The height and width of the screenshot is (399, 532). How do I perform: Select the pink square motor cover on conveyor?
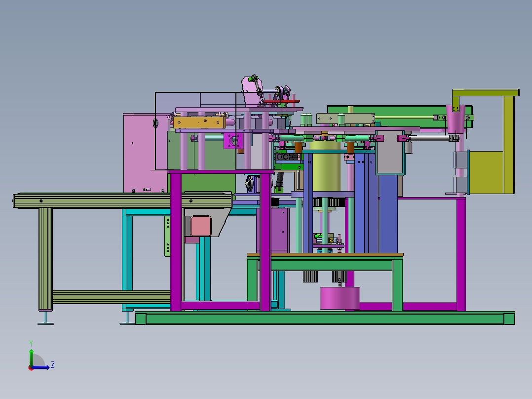(201, 226)
